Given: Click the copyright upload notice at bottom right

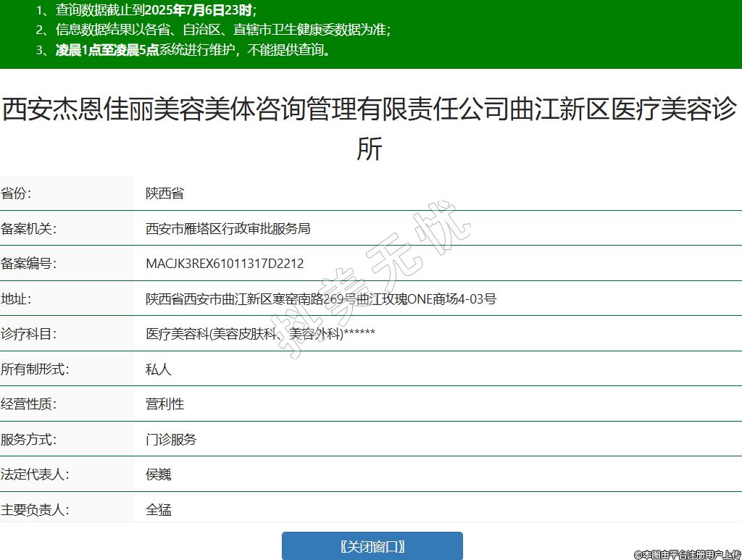Looking at the screenshot, I should coord(686,554).
